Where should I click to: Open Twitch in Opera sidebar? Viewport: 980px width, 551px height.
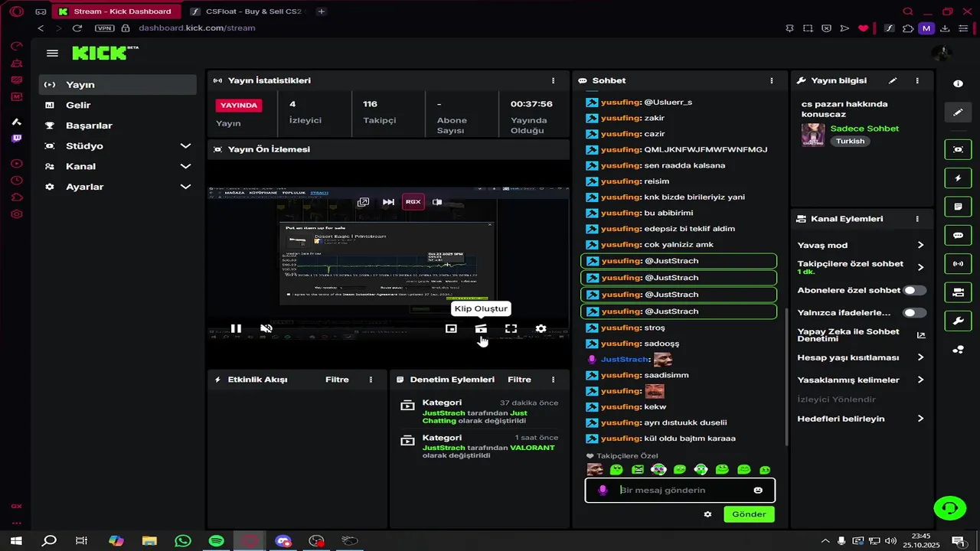click(16, 139)
